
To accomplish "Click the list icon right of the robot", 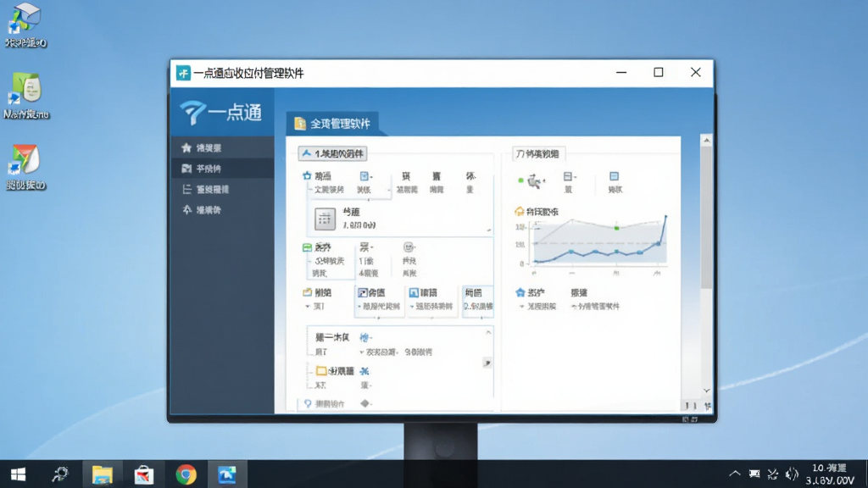I will [x=568, y=176].
